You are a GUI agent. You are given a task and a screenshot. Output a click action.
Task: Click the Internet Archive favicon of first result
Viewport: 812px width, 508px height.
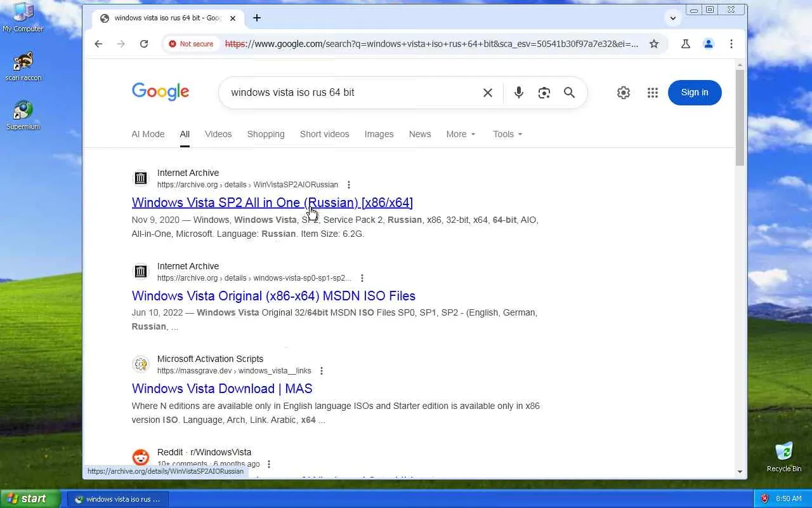[141, 178]
